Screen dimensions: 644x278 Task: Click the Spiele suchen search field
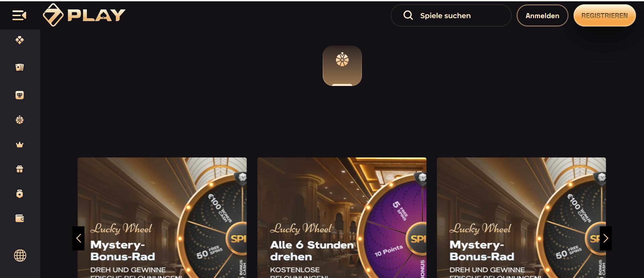451,15
